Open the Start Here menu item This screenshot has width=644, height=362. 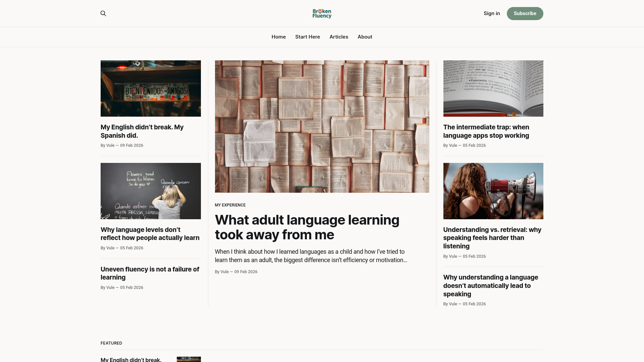click(x=308, y=37)
